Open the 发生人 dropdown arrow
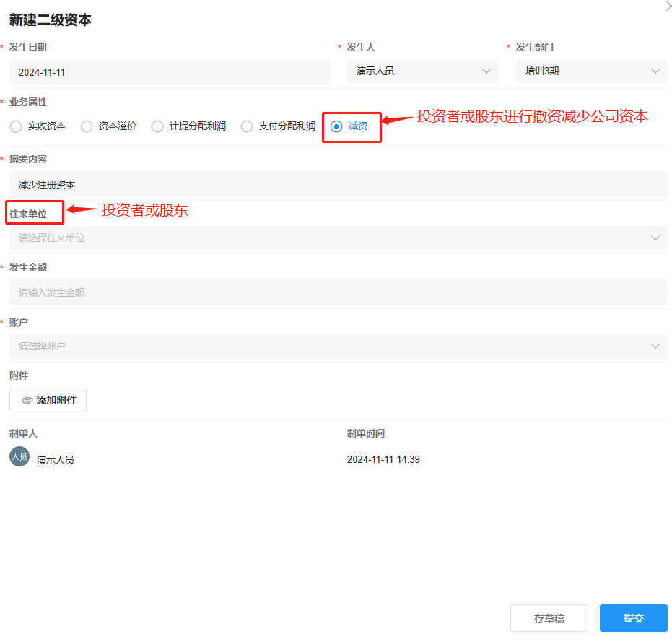The width and height of the screenshot is (672, 639). coord(486,71)
